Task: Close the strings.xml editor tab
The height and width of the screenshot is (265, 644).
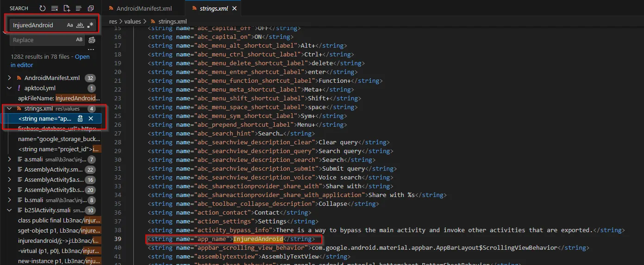Action: (x=234, y=8)
